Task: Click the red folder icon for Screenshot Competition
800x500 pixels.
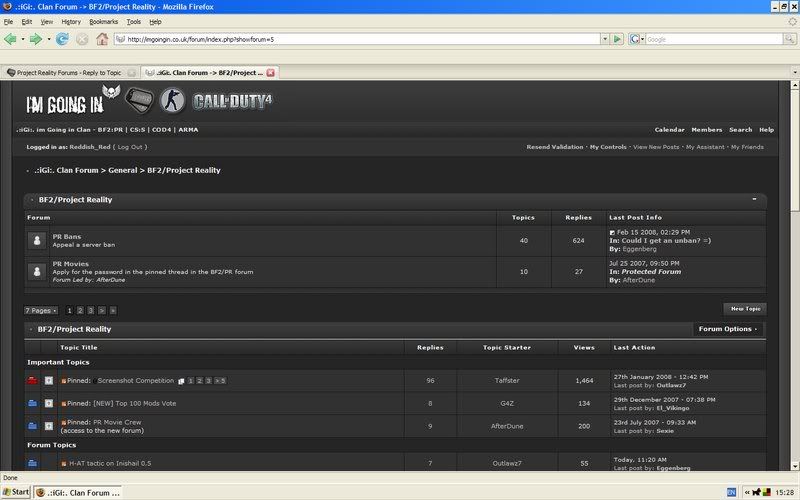Action: [32, 381]
